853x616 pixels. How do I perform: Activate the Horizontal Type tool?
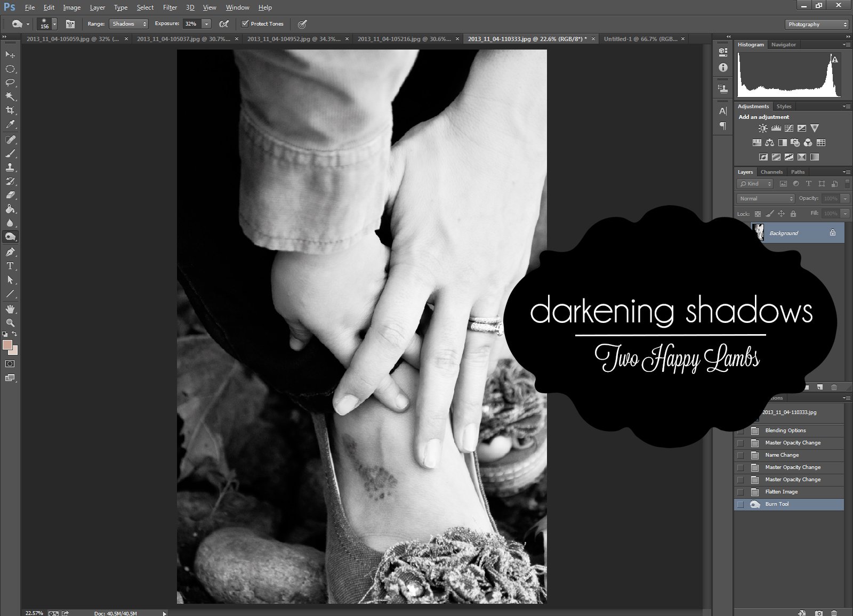pos(10,266)
